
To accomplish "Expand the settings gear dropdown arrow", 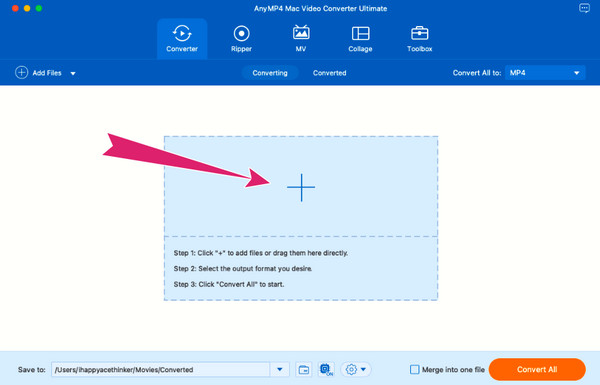I will tap(363, 369).
